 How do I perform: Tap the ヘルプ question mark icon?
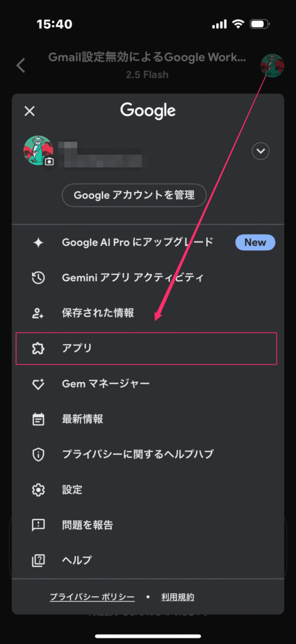pyautogui.click(x=38, y=560)
